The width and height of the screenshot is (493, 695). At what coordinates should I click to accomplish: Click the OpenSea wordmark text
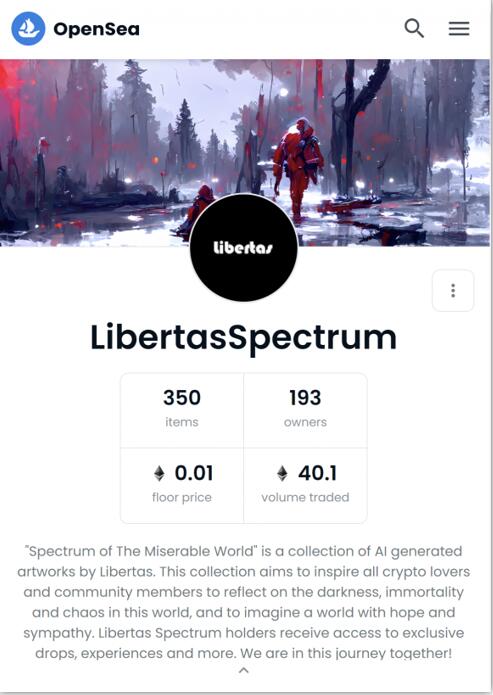point(97,29)
